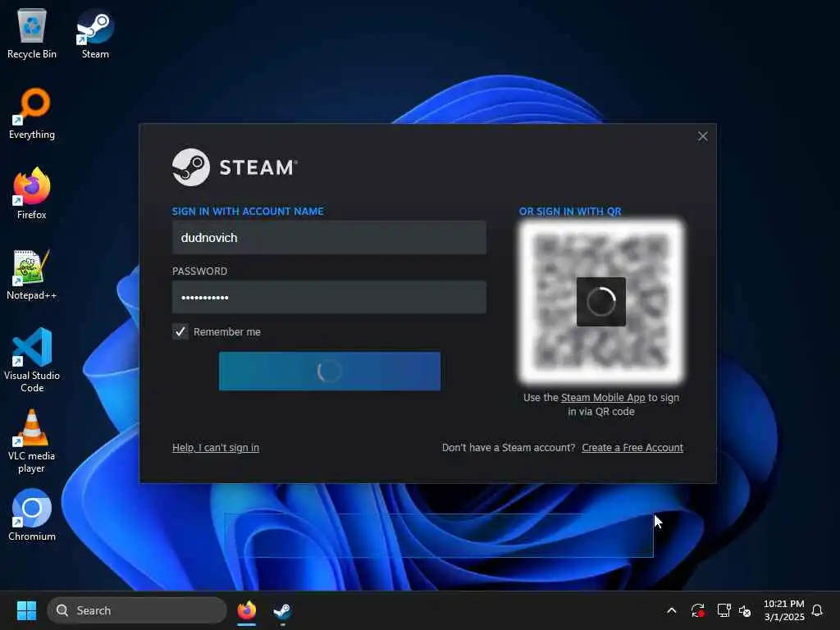Click the "Remember me" label text
This screenshot has height=630, width=840.
pos(227,331)
